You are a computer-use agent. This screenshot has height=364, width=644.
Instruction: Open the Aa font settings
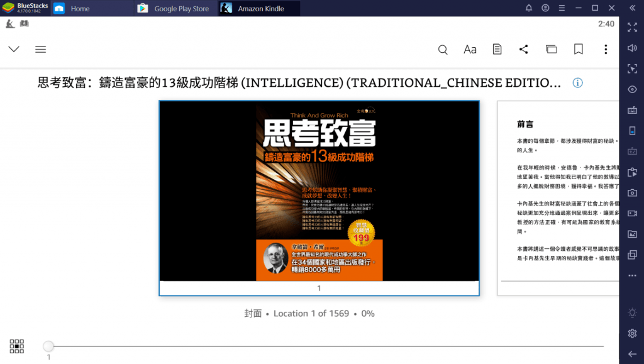[x=470, y=50]
